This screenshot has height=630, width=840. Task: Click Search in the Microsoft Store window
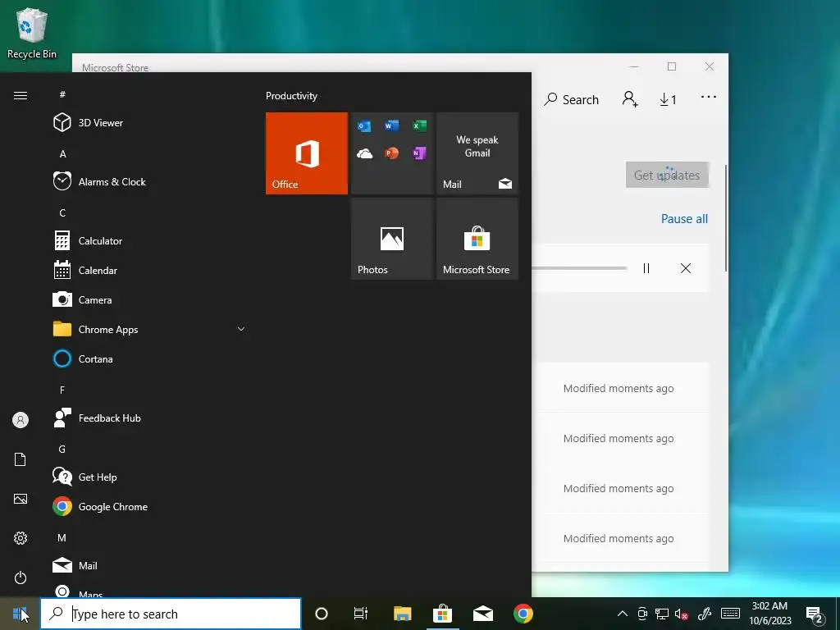(x=571, y=99)
